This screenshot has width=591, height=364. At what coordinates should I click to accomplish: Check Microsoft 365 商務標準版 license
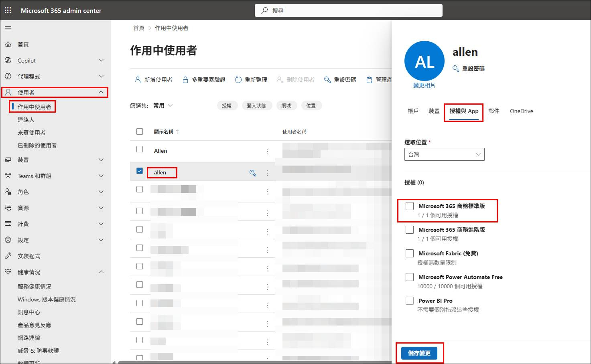point(410,206)
